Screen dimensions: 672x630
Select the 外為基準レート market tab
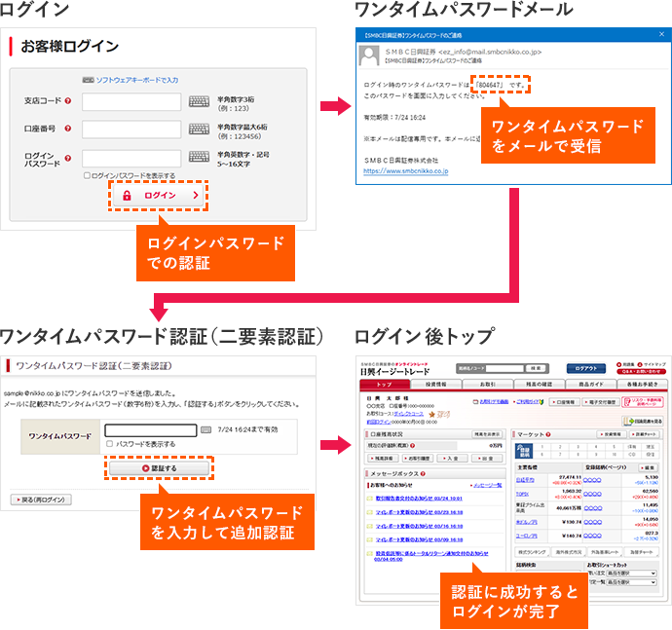605,552
